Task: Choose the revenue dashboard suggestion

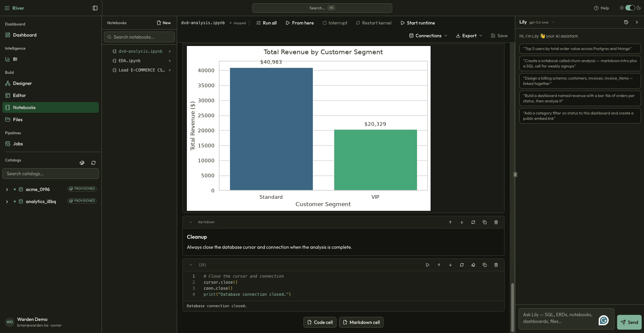Action: click(580, 98)
